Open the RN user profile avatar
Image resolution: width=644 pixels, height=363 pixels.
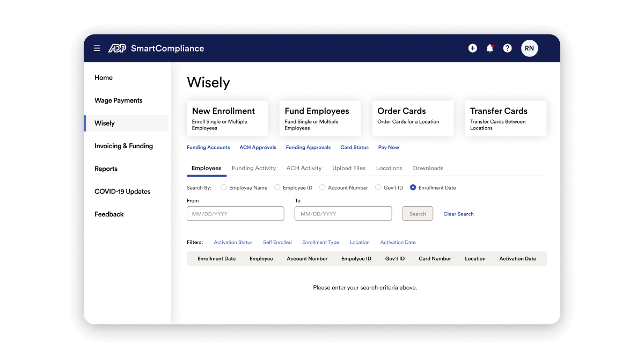point(530,48)
